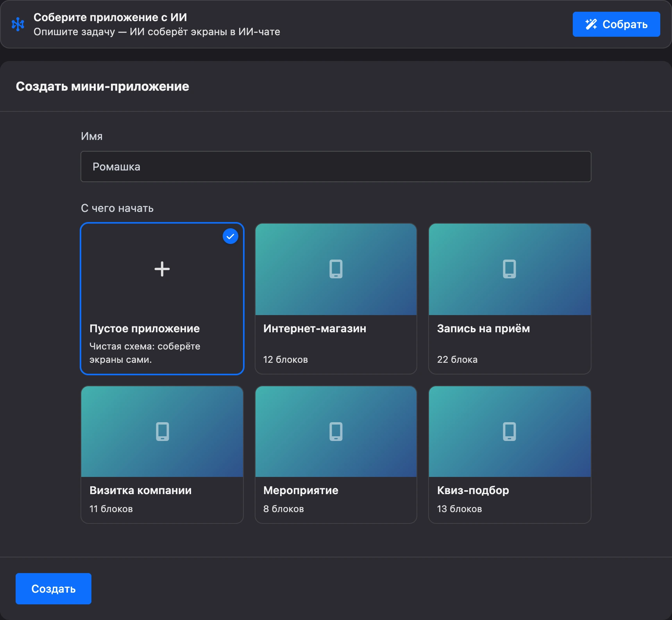Pick the Квиз-подбор template title
Image resolution: width=672 pixels, height=620 pixels.
tap(473, 490)
